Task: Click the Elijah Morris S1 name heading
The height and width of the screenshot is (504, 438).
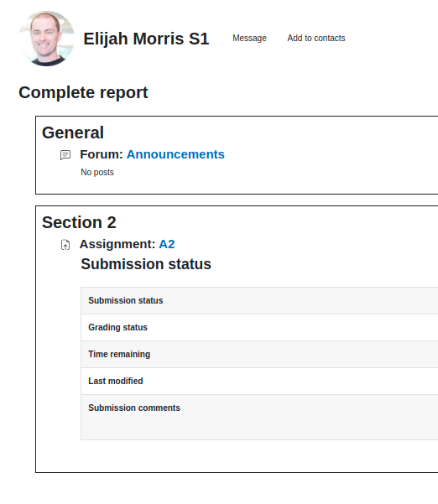Action: pos(146,39)
